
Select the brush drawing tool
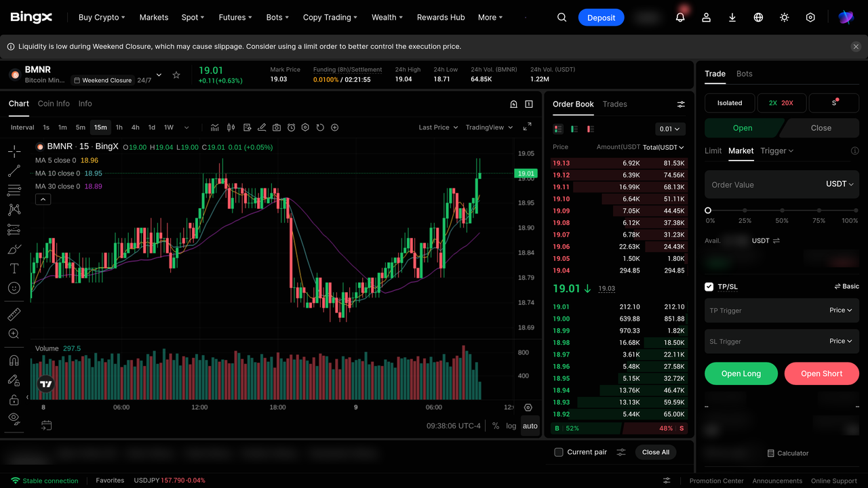coord(14,249)
